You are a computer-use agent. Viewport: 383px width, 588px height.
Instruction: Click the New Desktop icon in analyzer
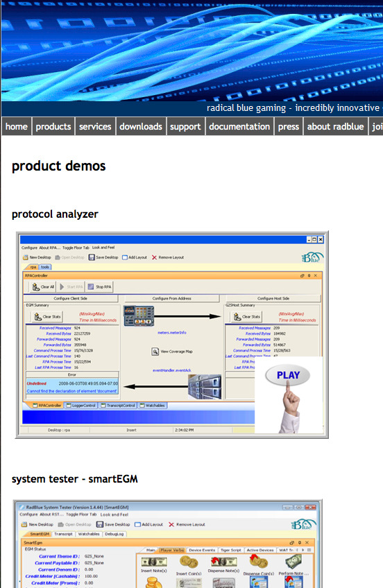[x=26, y=257]
